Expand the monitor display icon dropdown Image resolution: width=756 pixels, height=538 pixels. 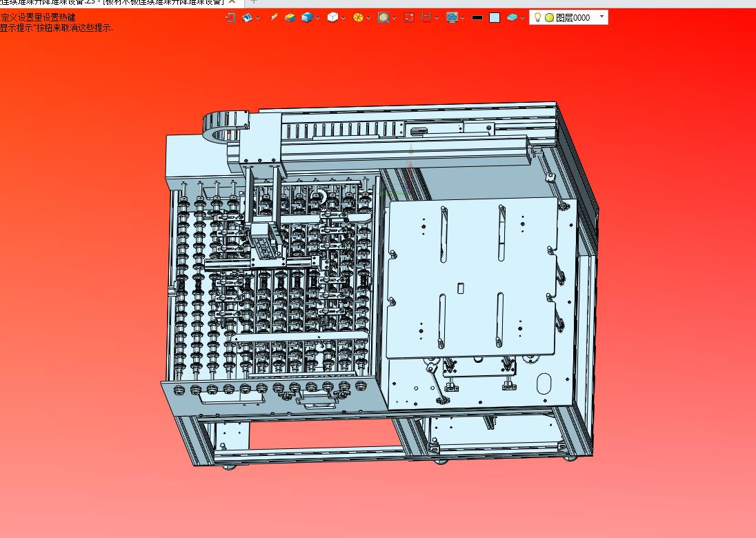(x=463, y=18)
